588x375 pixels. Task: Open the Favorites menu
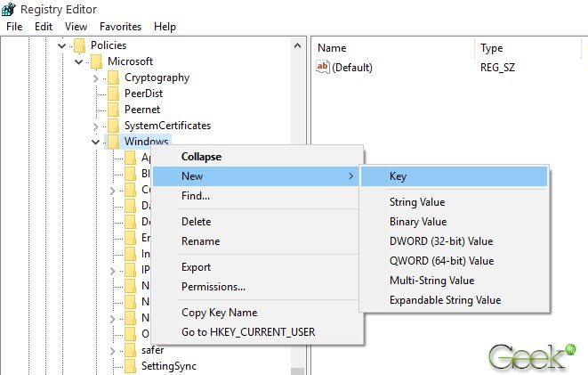[x=120, y=27]
